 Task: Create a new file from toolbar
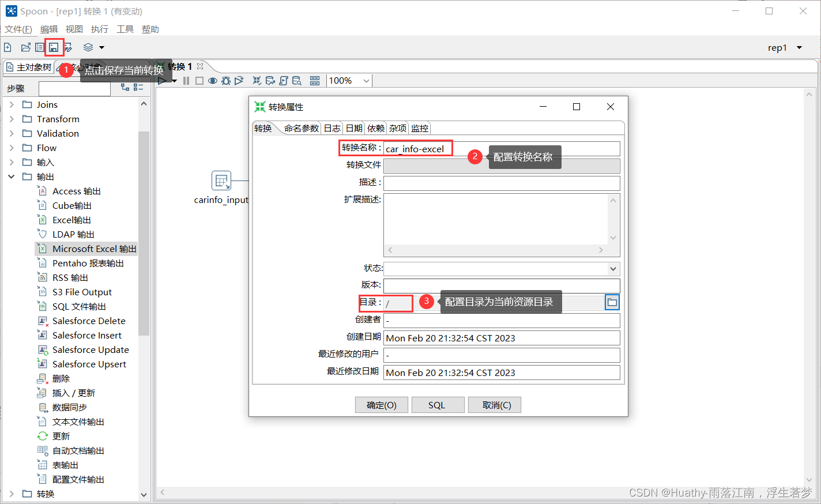pyautogui.click(x=7, y=47)
